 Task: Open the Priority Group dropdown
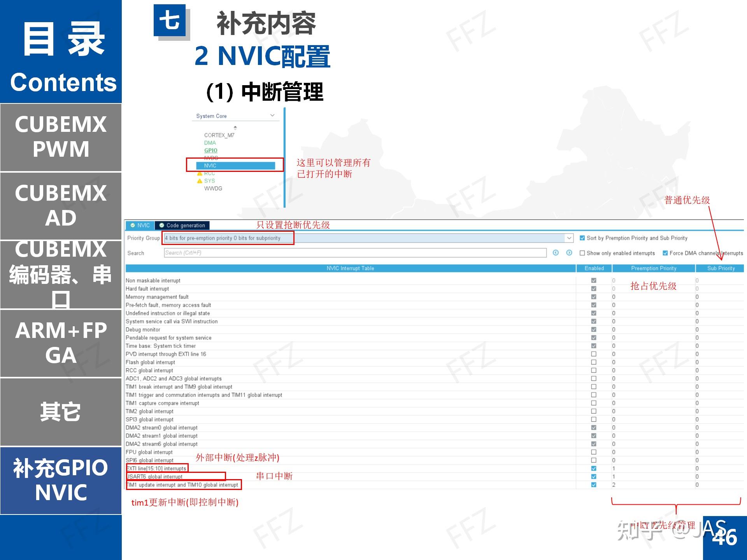pyautogui.click(x=569, y=238)
